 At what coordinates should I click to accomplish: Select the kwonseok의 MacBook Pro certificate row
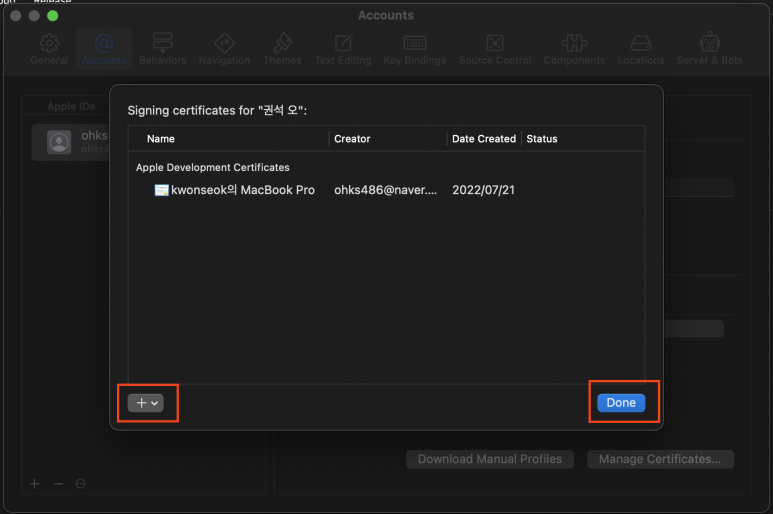[386, 190]
